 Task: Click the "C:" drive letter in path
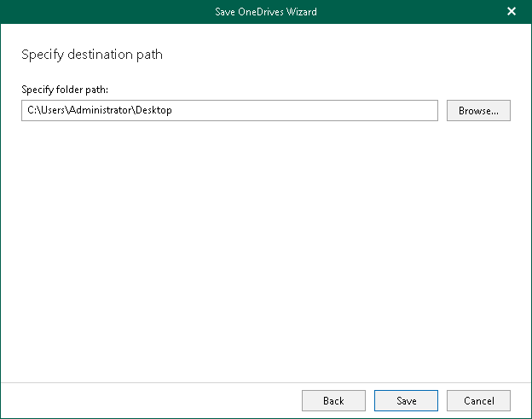pos(32,111)
